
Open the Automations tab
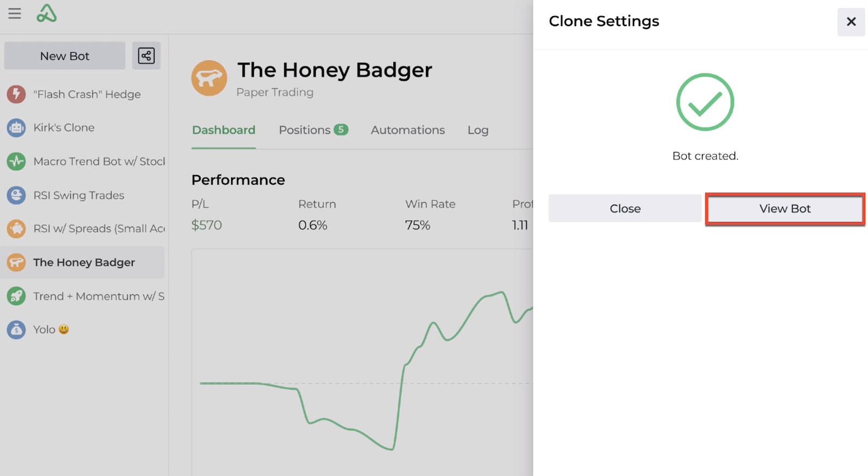(408, 130)
